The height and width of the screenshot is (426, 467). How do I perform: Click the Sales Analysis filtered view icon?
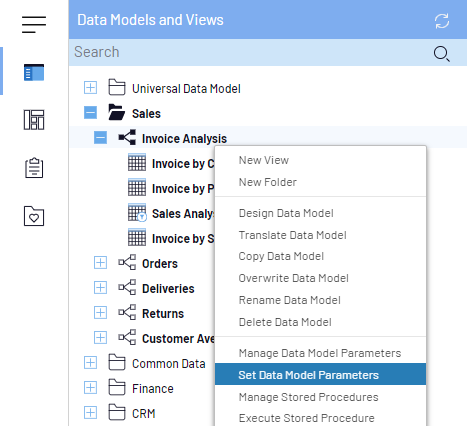coord(137,213)
